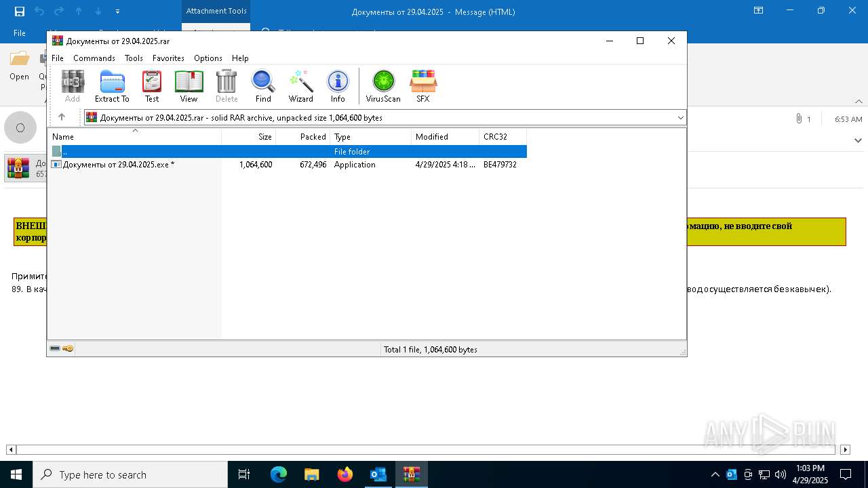
Task: Click the Outlook next item down arrow
Action: tap(98, 11)
